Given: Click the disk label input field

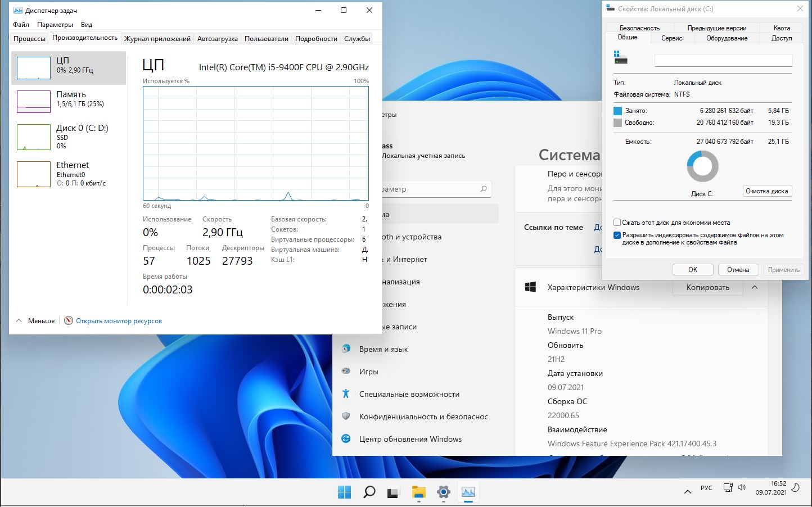Looking at the screenshot, I should tap(724, 60).
